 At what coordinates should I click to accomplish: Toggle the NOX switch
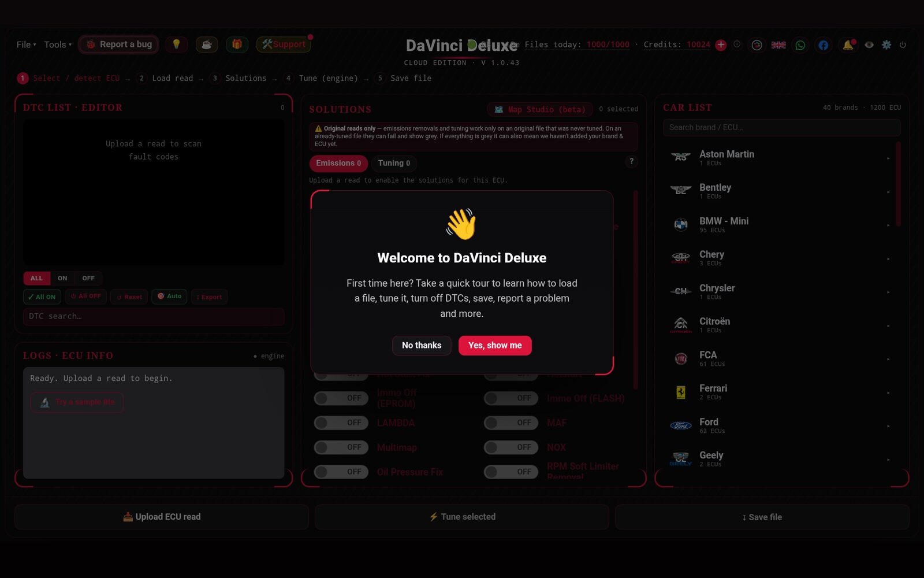[511, 447]
